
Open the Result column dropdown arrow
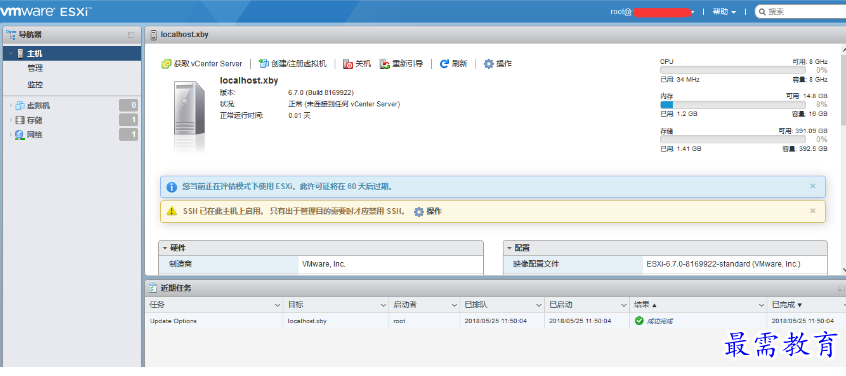click(x=761, y=305)
